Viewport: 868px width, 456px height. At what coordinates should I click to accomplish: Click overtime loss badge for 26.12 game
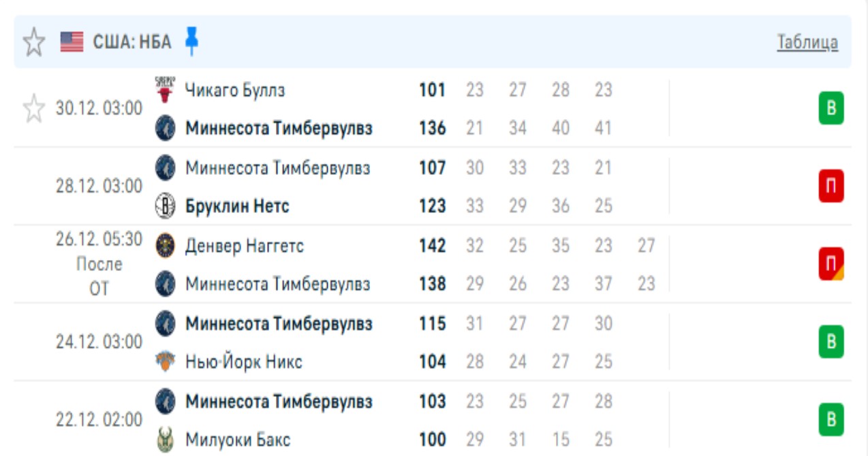point(831,264)
